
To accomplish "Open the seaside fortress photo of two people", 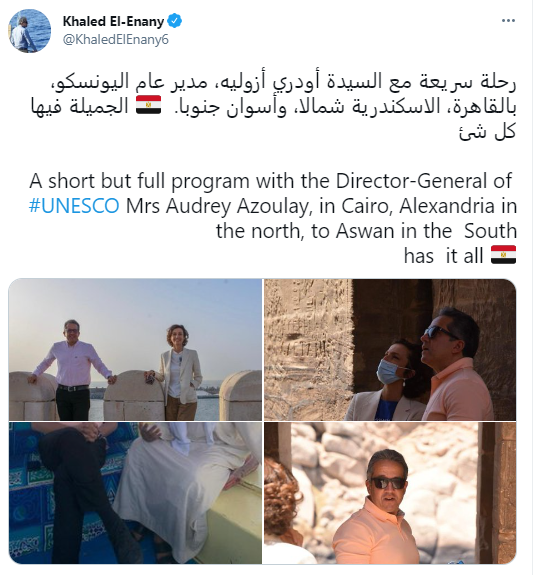I will tap(135, 349).
